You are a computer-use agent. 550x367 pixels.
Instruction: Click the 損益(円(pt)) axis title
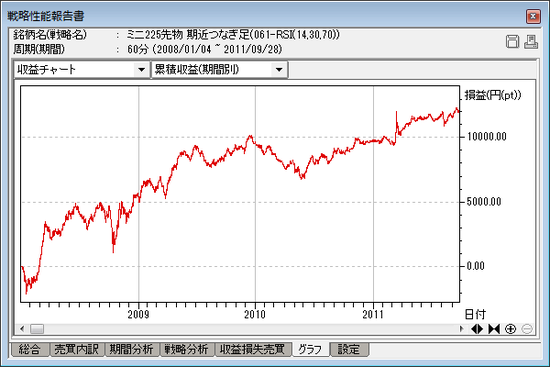click(493, 95)
